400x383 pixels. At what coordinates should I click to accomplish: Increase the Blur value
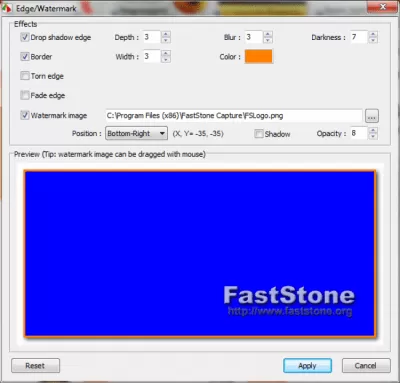click(268, 34)
